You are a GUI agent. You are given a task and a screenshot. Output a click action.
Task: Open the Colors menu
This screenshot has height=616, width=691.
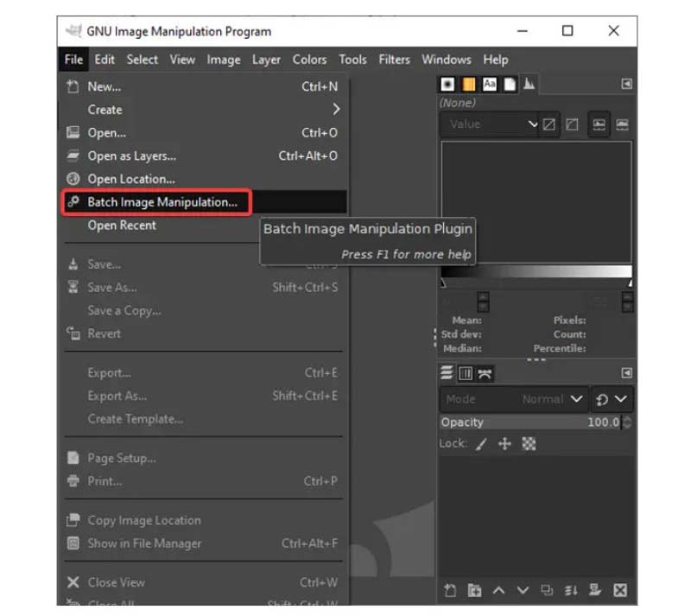[x=309, y=60]
